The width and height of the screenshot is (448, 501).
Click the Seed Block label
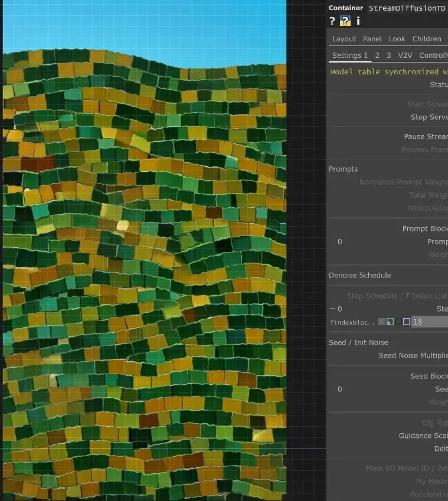[429, 376]
